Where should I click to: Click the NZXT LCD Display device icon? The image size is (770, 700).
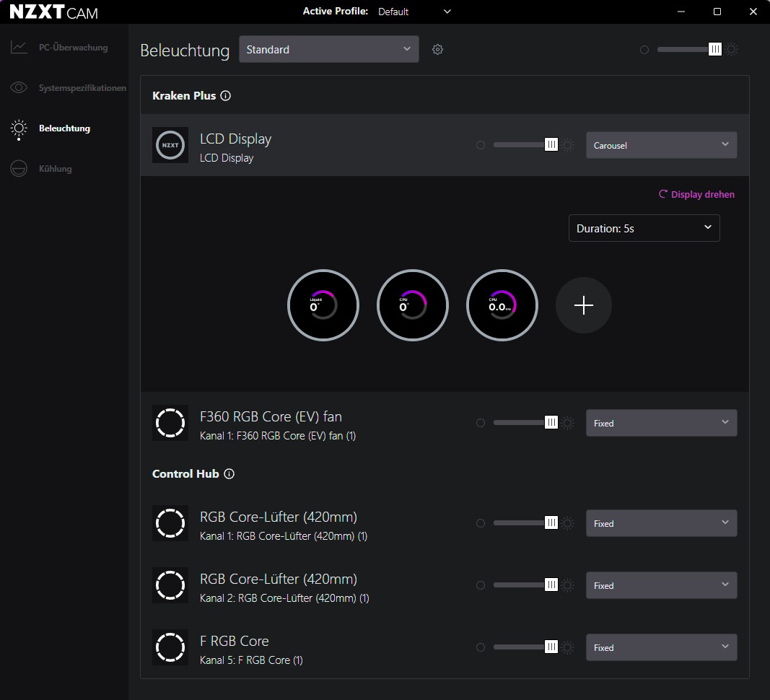pos(170,145)
